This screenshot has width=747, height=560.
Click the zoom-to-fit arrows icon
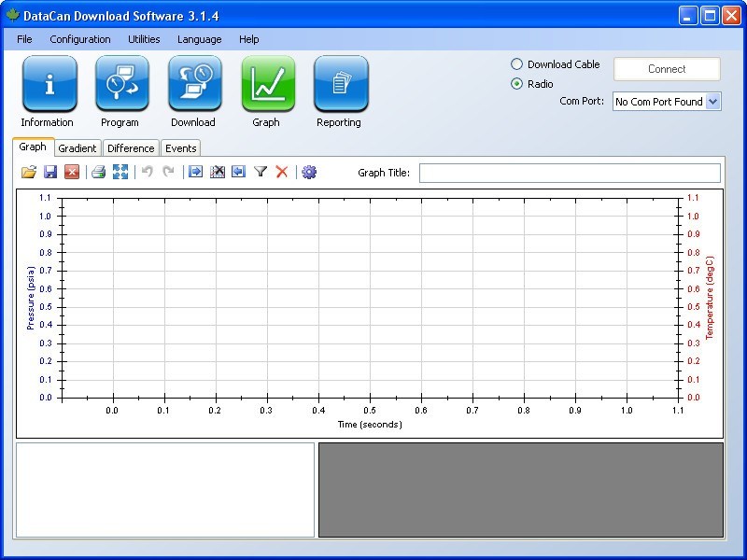[120, 172]
